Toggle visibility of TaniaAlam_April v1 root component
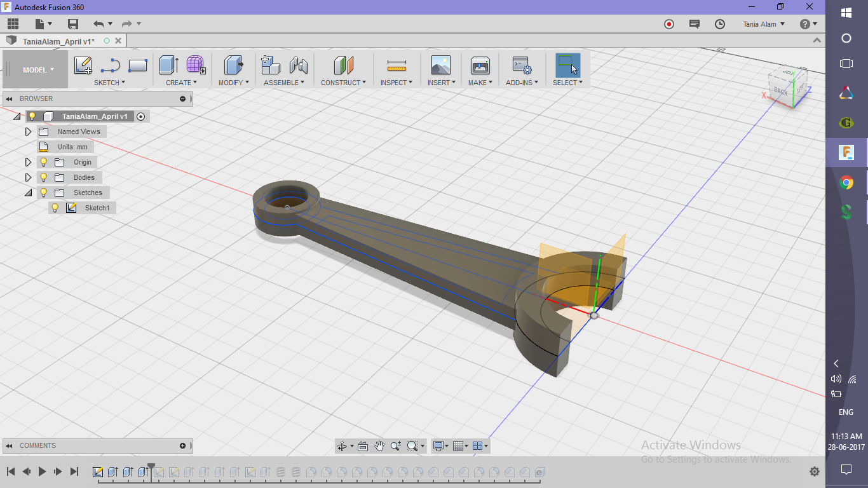The width and height of the screenshot is (868, 488). tap(32, 116)
